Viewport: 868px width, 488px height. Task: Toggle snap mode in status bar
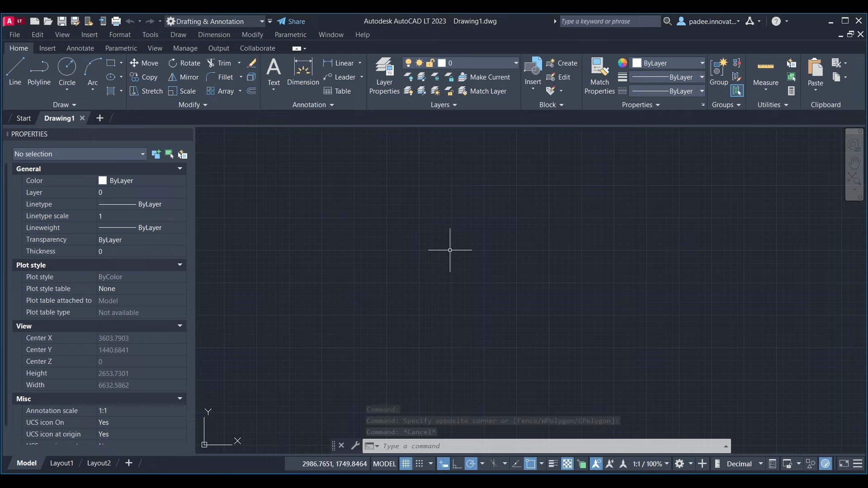click(419, 464)
